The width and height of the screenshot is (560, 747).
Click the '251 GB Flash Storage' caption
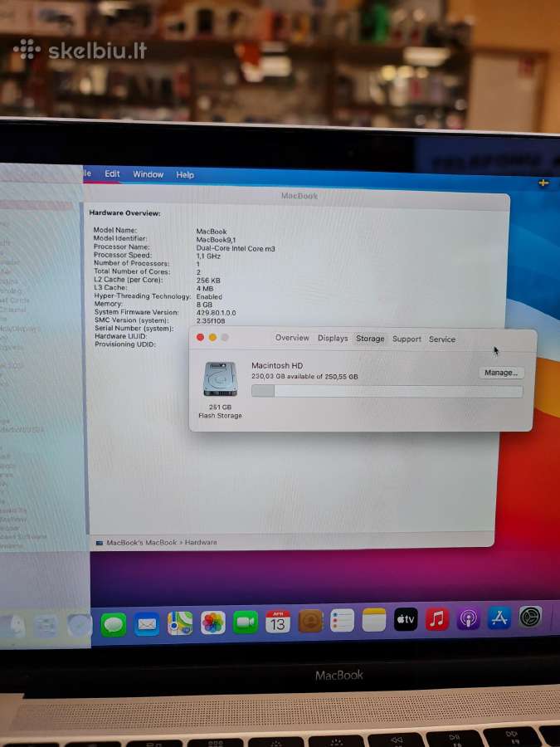click(220, 411)
